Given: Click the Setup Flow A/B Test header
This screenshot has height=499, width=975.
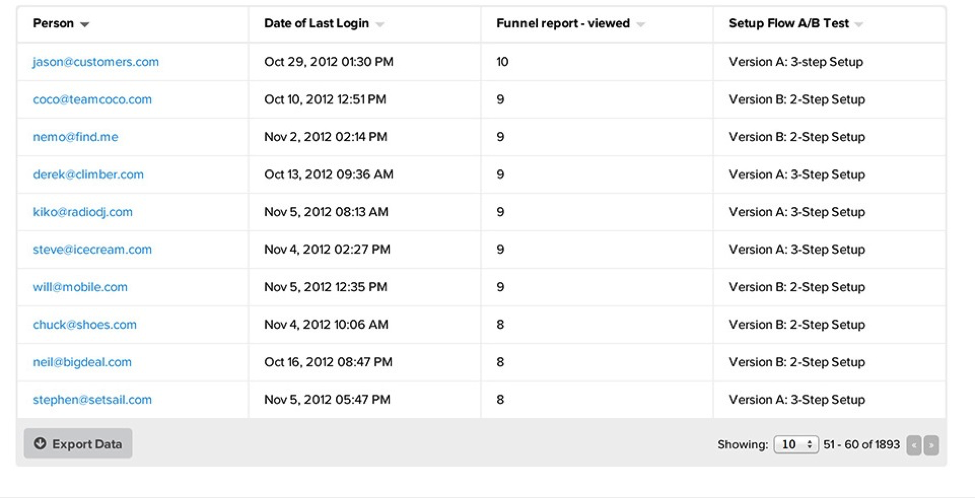Looking at the screenshot, I should click(789, 24).
